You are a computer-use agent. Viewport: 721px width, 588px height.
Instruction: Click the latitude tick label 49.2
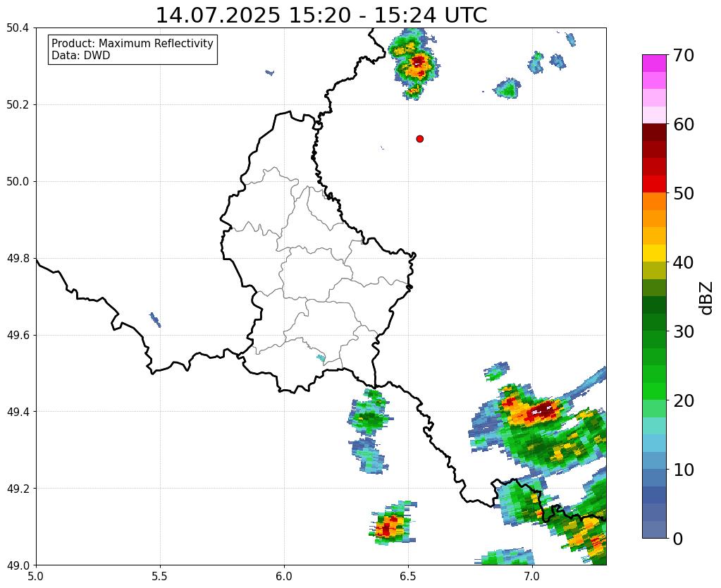coord(18,488)
